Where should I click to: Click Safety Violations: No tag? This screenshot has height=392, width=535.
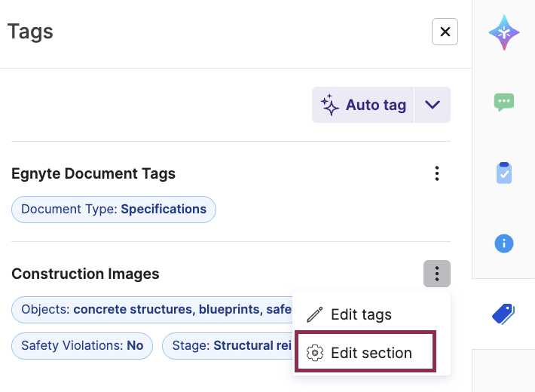82,346
